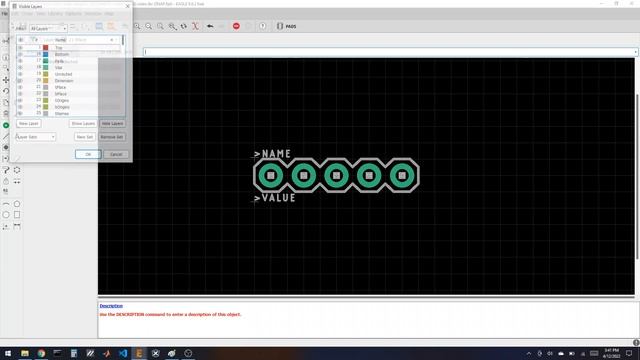The height and width of the screenshot is (360, 640).
Task: Open Calculator from the taskbar
Action: [74, 353]
